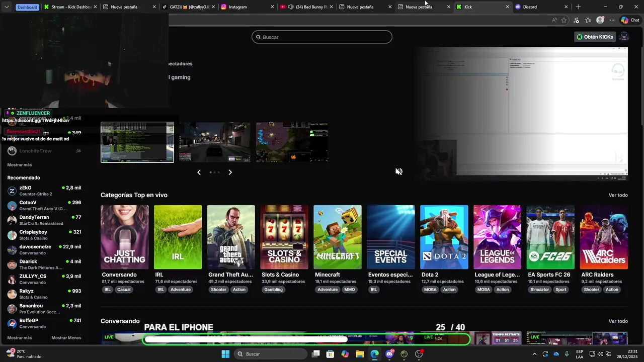Click the Windows taskbar Buscar box

272,354
